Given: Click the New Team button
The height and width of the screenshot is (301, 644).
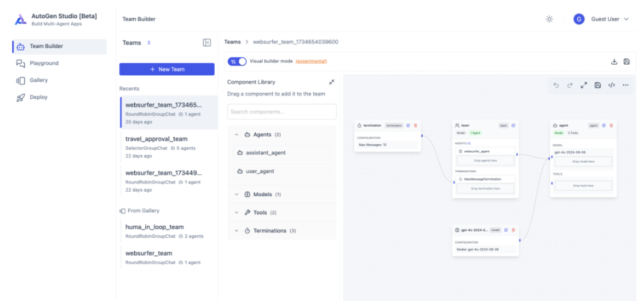Looking at the screenshot, I should coord(167,69).
